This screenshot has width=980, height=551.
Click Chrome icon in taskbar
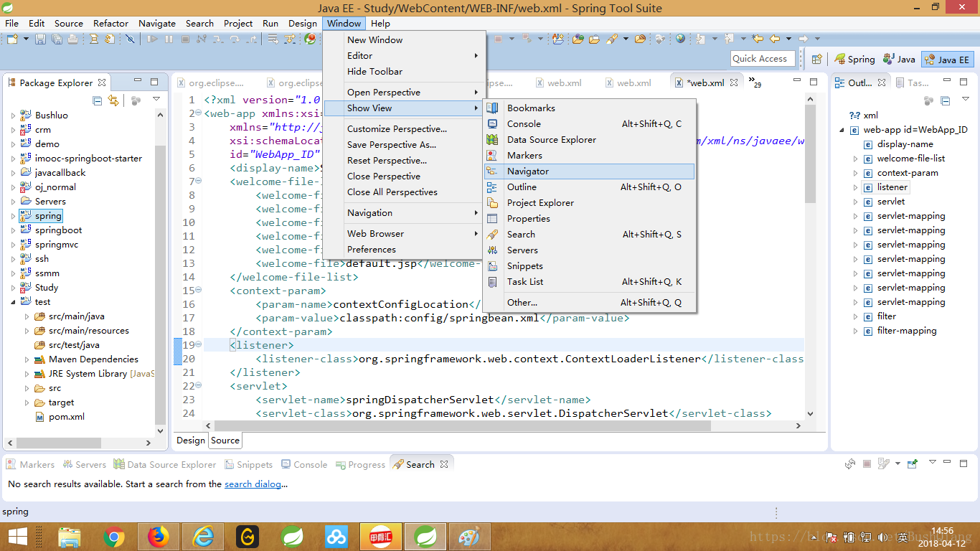[x=113, y=537]
